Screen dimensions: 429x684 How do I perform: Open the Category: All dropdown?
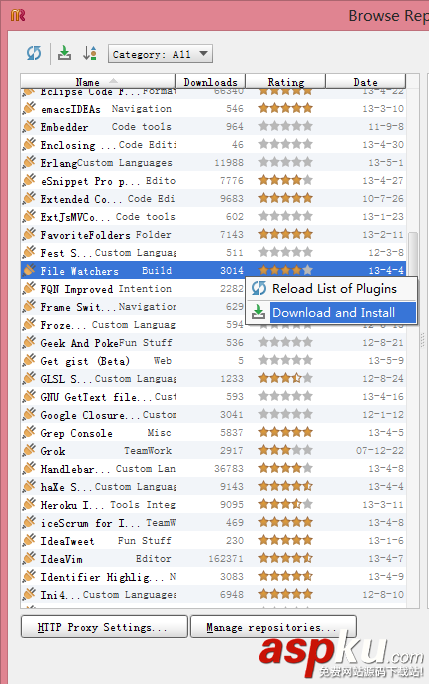pyautogui.click(x=160, y=54)
